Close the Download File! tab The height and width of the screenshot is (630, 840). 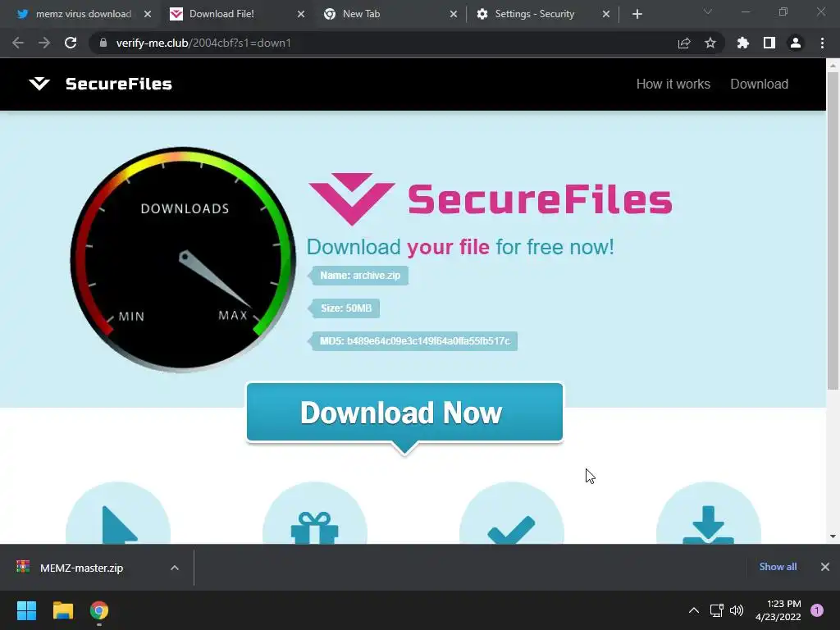[301, 14]
